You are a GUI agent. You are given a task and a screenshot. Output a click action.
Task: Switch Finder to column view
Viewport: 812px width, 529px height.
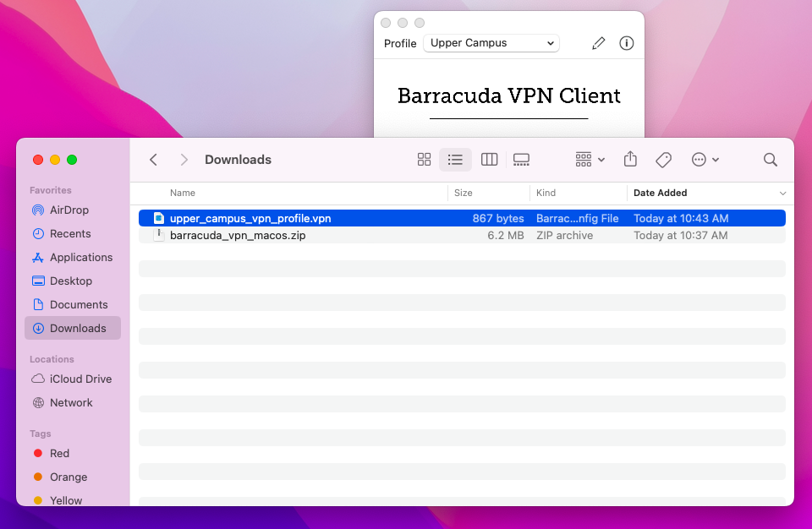point(489,160)
